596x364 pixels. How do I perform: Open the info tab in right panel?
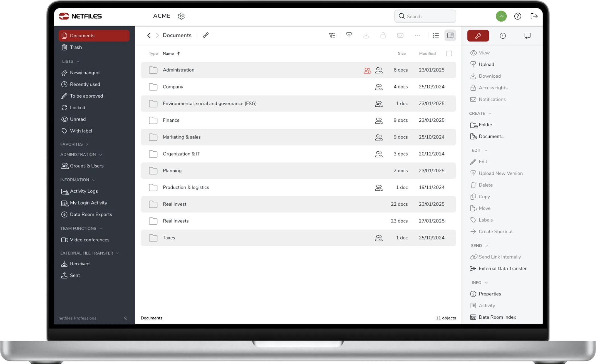503,36
